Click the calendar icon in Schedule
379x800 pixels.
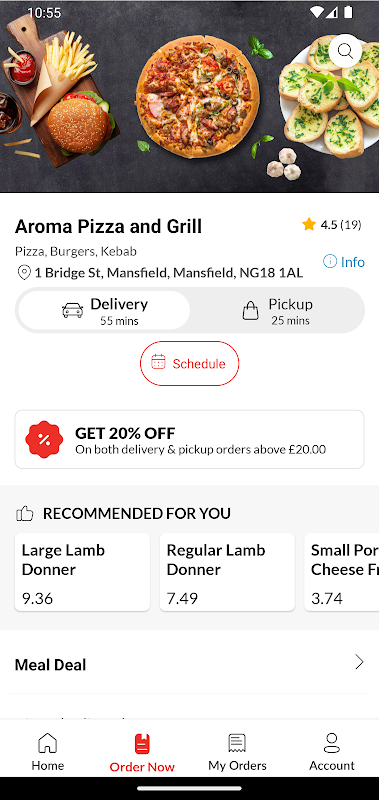(x=158, y=363)
